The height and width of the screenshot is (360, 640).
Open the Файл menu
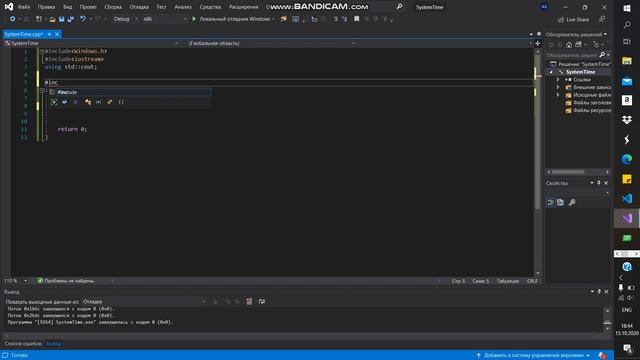point(24,7)
